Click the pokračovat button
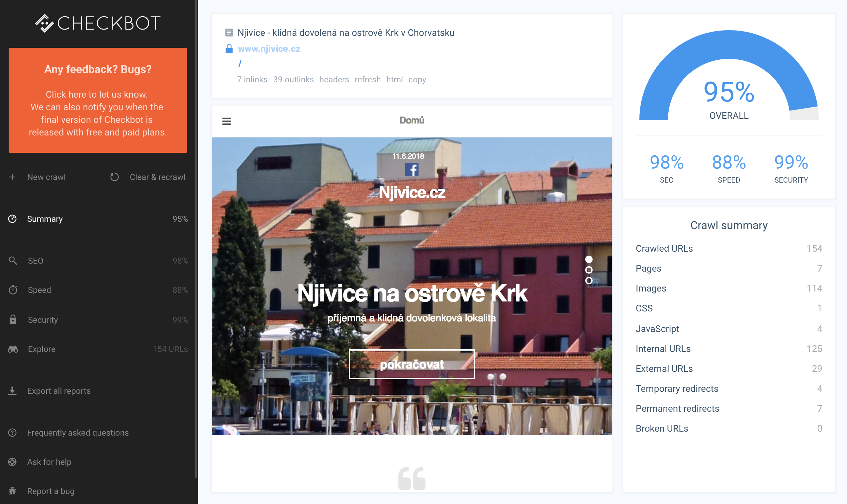Image resolution: width=847 pixels, height=504 pixels. click(x=412, y=364)
